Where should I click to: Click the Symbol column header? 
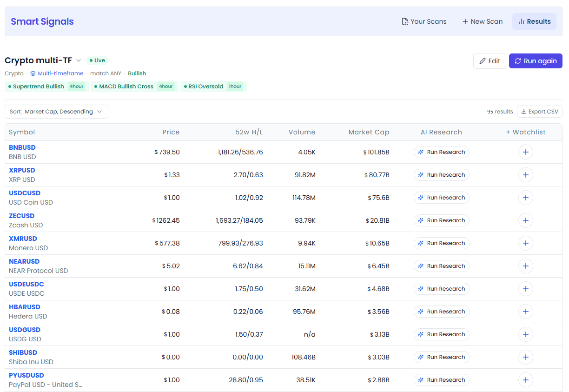click(22, 132)
